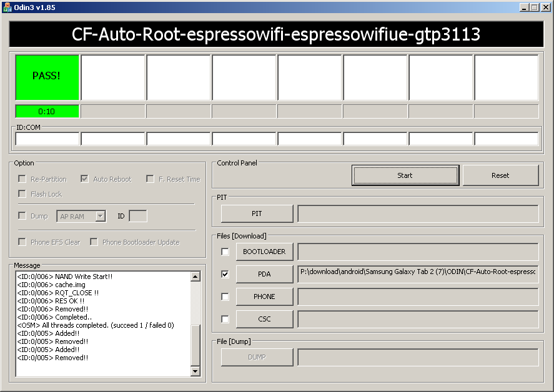Toggle the Flash Lock checkbox
The height and width of the screenshot is (392, 554).
(x=22, y=194)
